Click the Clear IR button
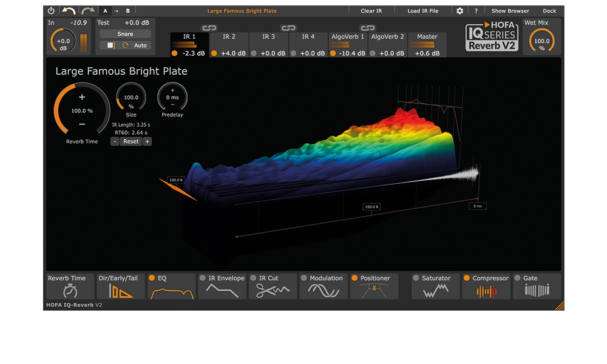Screen dimensions: 607x364 click(x=371, y=11)
